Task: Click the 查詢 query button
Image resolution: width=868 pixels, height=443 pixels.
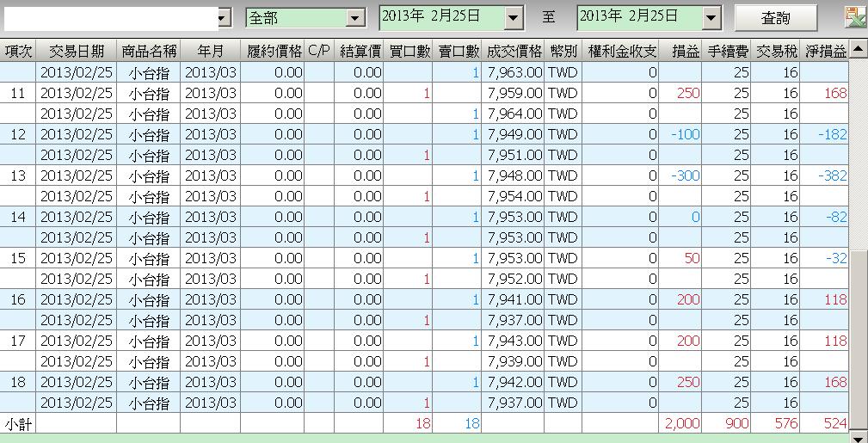Action: pos(776,18)
